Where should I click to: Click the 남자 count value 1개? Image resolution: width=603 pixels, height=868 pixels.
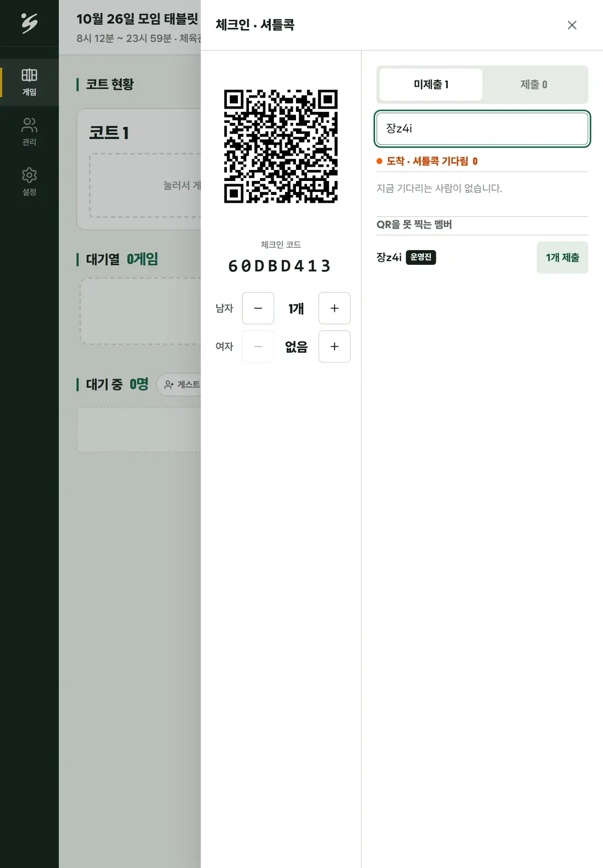point(296,309)
